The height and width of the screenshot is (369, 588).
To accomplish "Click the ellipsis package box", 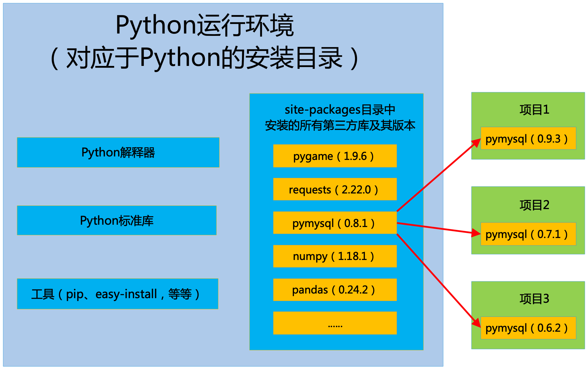I will [335, 323].
